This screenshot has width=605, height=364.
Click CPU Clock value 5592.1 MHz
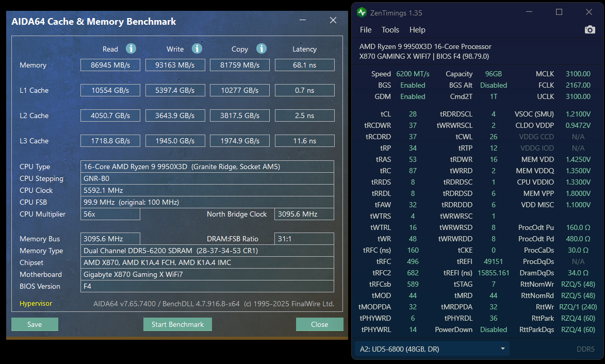207,190
